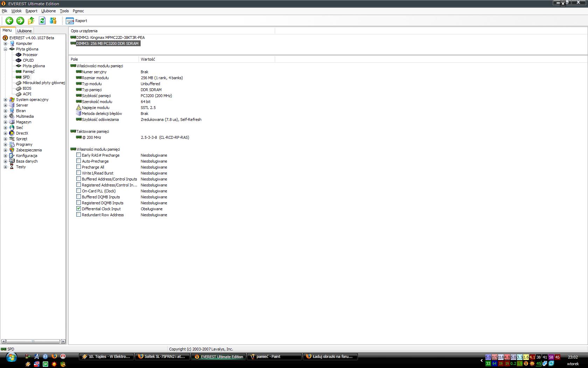Expand the System operacyjny tree node
The image size is (588, 368).
point(6,100)
